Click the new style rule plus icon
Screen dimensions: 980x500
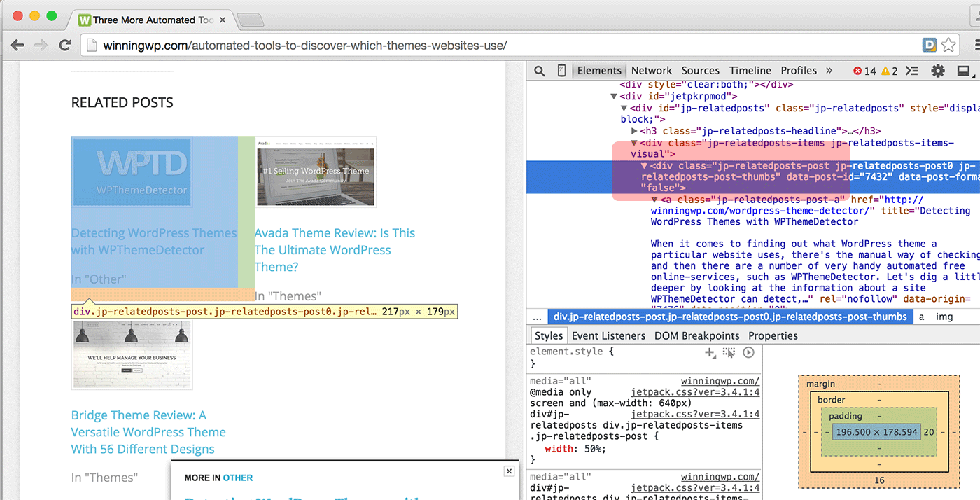pos(710,352)
